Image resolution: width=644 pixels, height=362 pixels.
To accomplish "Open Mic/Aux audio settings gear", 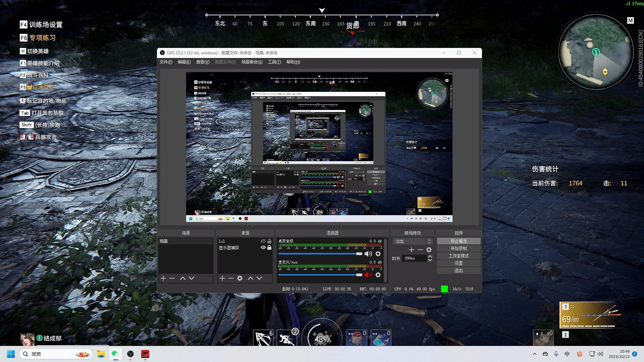I will (x=378, y=275).
